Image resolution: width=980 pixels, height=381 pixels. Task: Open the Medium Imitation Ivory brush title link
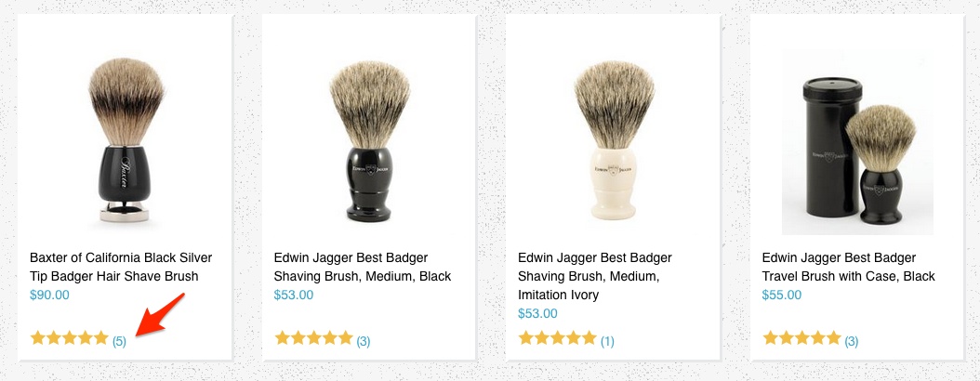click(595, 276)
